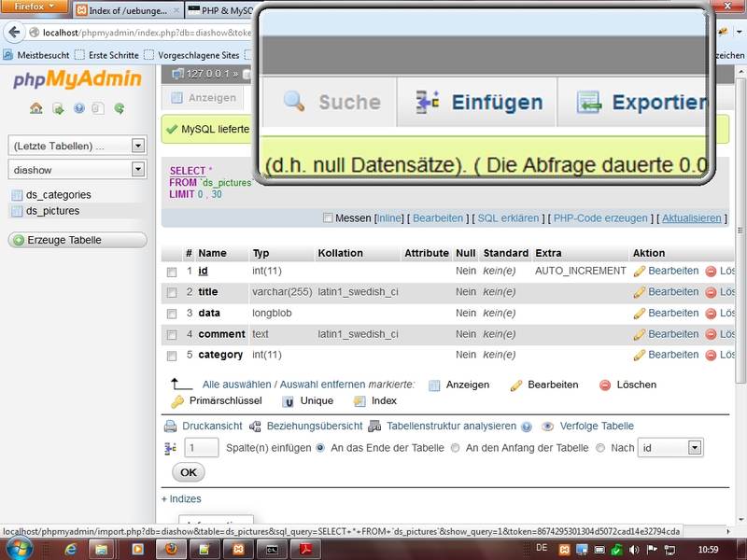Click volume icon in system tray
The image size is (747, 560).
(634, 550)
